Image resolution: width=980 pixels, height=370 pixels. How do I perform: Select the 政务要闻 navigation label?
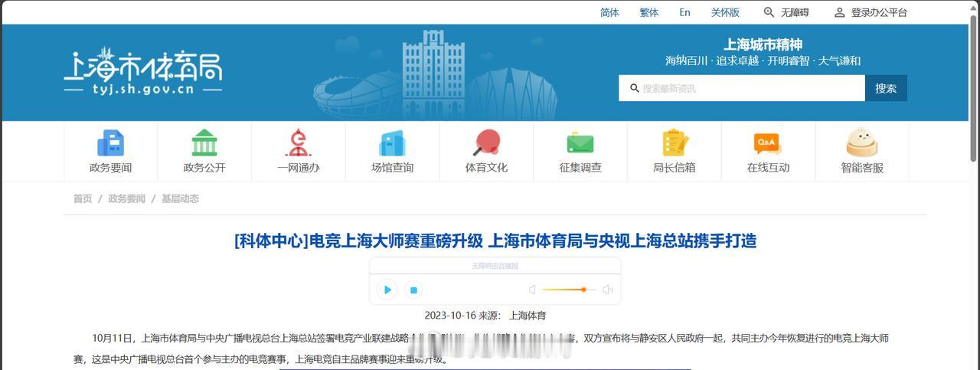tap(111, 167)
